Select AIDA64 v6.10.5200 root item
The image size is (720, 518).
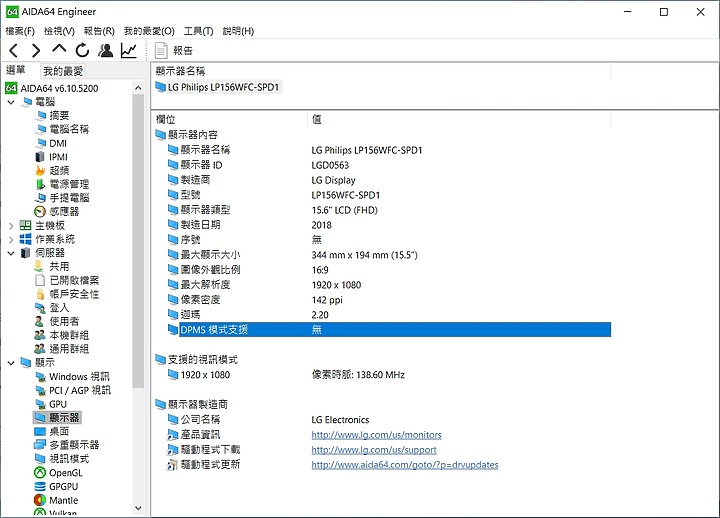coord(52,88)
